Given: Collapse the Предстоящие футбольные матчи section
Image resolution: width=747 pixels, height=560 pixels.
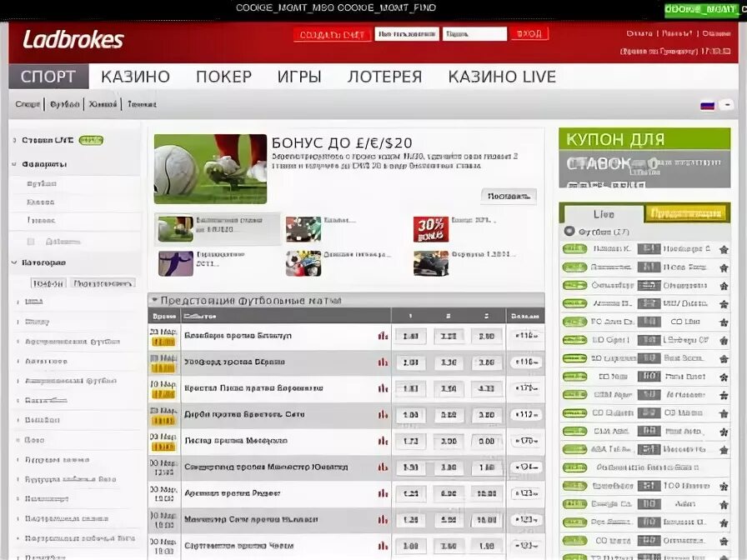Looking at the screenshot, I should [x=154, y=300].
